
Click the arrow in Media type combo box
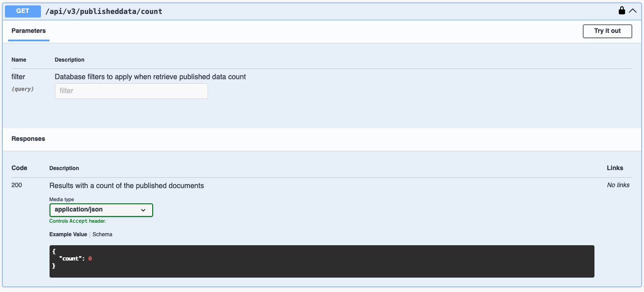(x=143, y=210)
